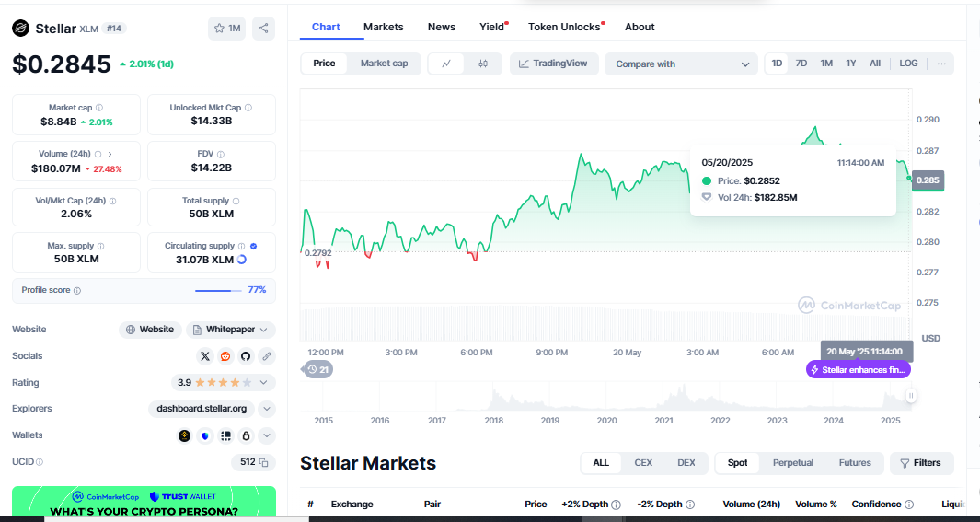The image size is (980, 522).
Task: Switch to the About tab
Action: coord(640,27)
